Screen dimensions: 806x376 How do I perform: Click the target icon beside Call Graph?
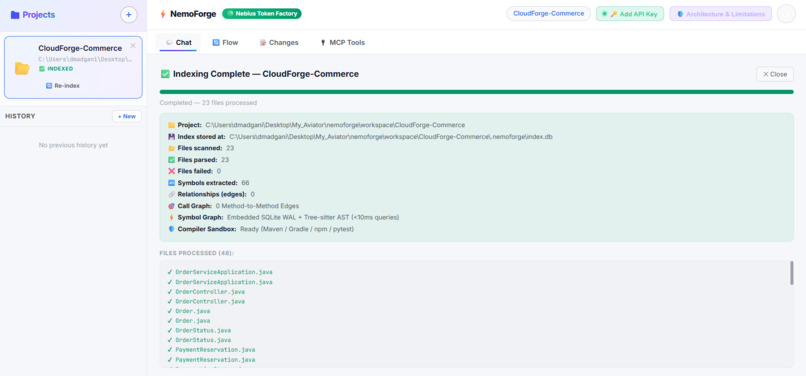coord(172,206)
